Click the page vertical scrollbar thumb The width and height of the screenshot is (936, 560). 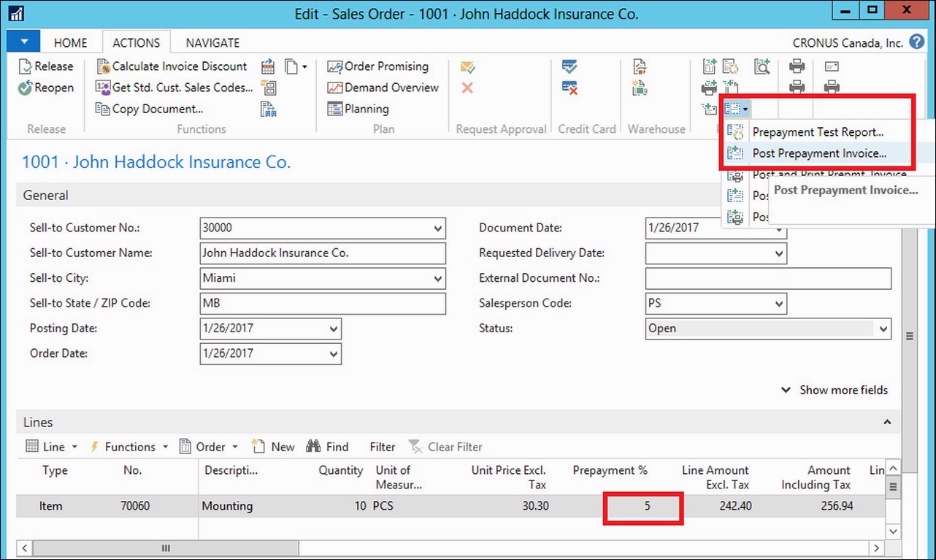[x=910, y=337]
